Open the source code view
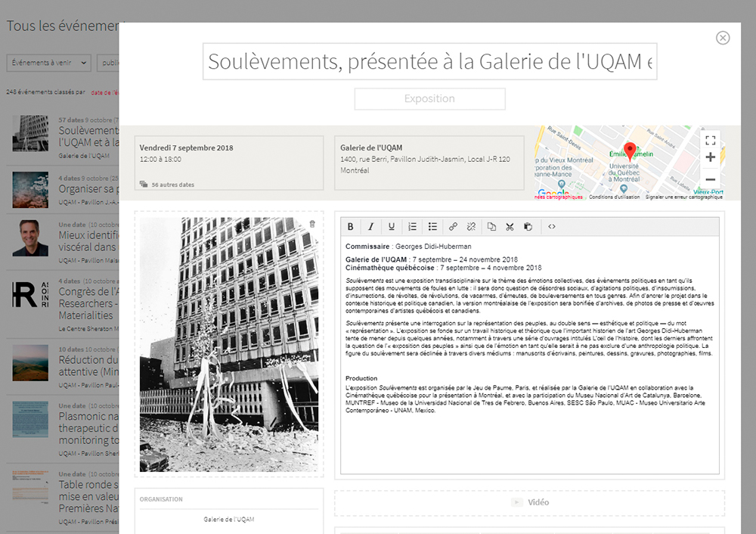Viewport: 756px width, 534px height. click(x=552, y=226)
